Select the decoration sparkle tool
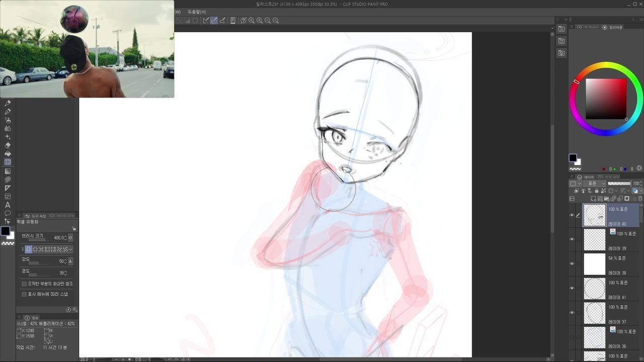This screenshot has width=644, height=362. pos(8,137)
